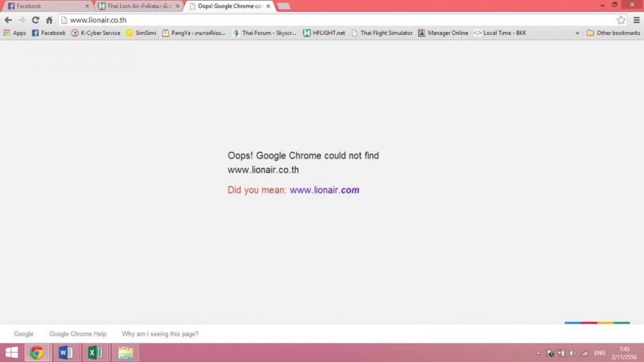This screenshot has height=362, width=644.
Task: Open the HFLIGHT.net bookmark
Action: pyautogui.click(x=324, y=33)
